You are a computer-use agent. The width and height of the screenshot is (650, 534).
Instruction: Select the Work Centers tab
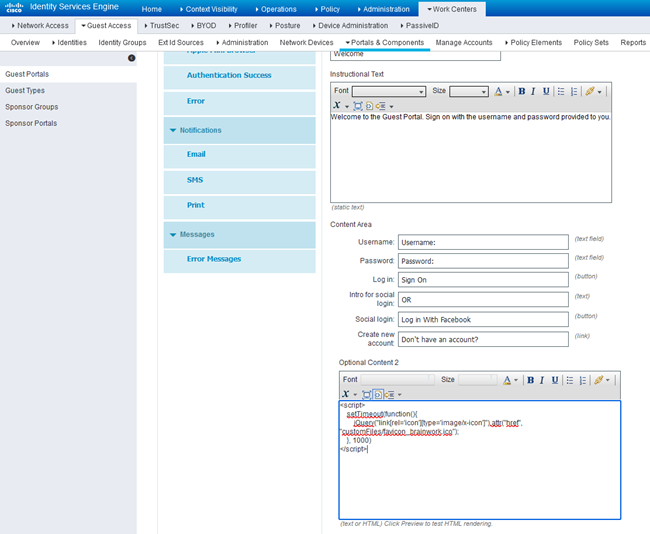tap(452, 9)
